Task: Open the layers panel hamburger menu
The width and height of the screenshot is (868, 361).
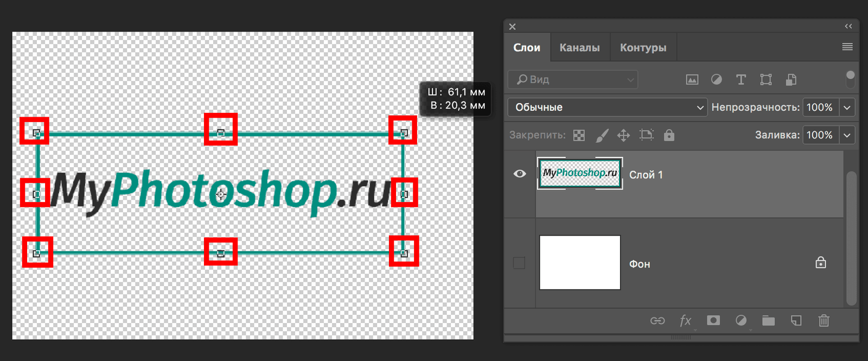Action: tap(847, 47)
